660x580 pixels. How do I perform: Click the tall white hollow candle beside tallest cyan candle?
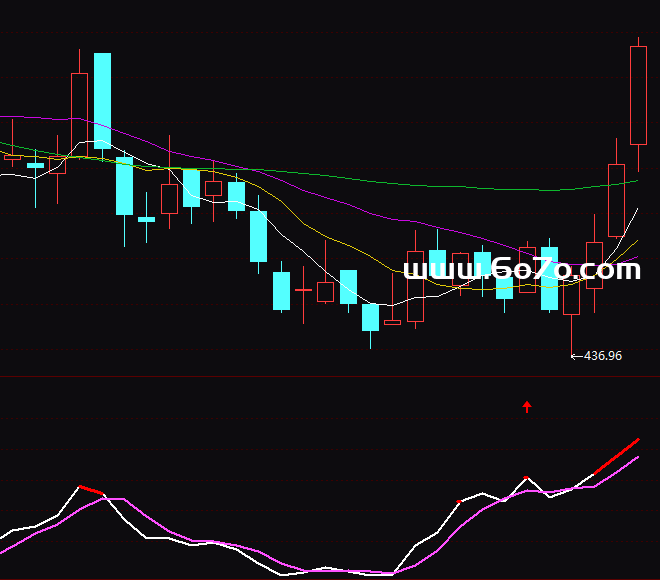click(79, 110)
